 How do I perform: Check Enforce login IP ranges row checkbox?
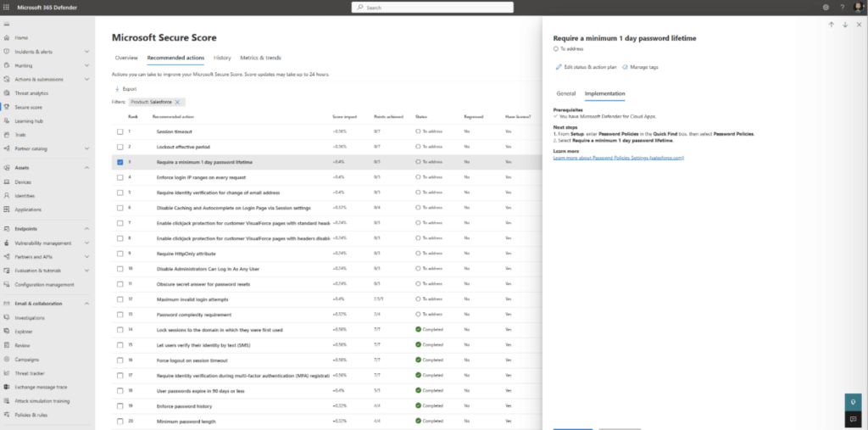point(120,177)
